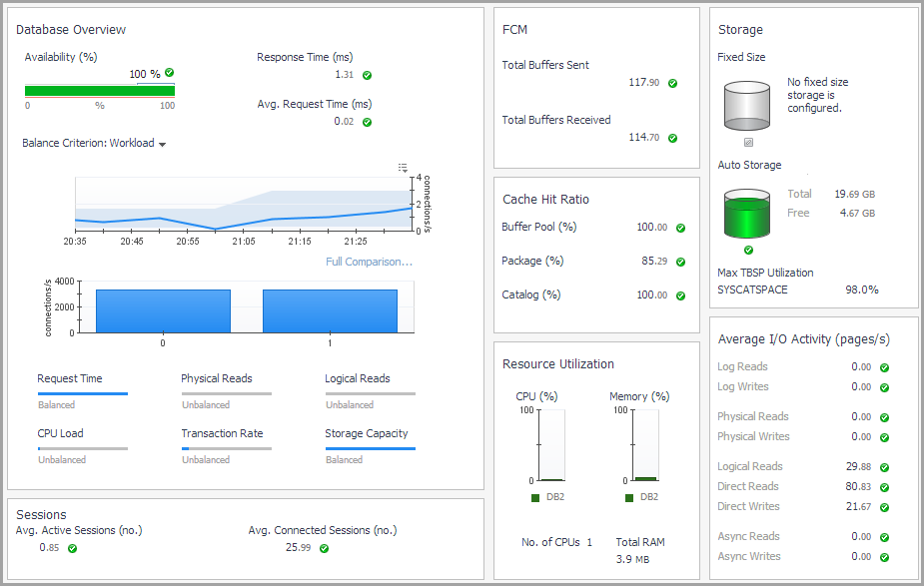The width and height of the screenshot is (924, 586).
Task: Open the Full Comparison link
Action: (369, 262)
